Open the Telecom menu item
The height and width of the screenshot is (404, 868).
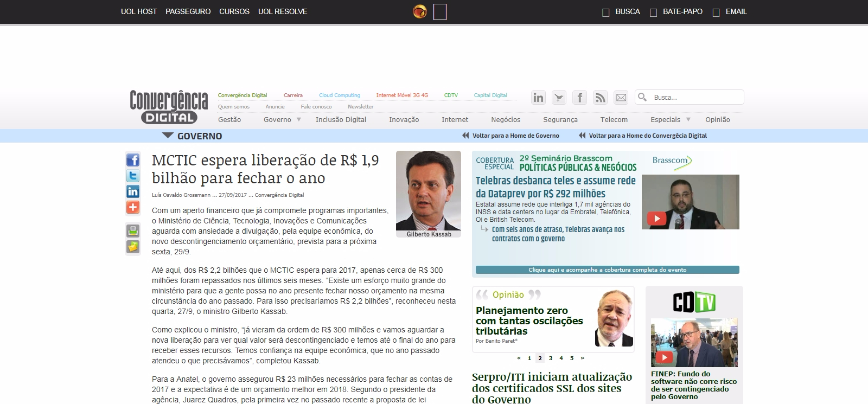[x=614, y=119]
